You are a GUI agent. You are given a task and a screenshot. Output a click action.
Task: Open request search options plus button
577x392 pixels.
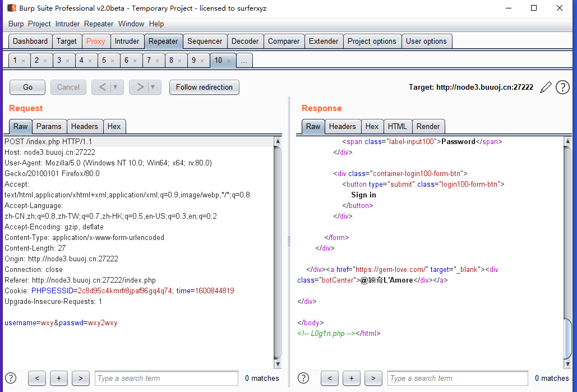59,378
